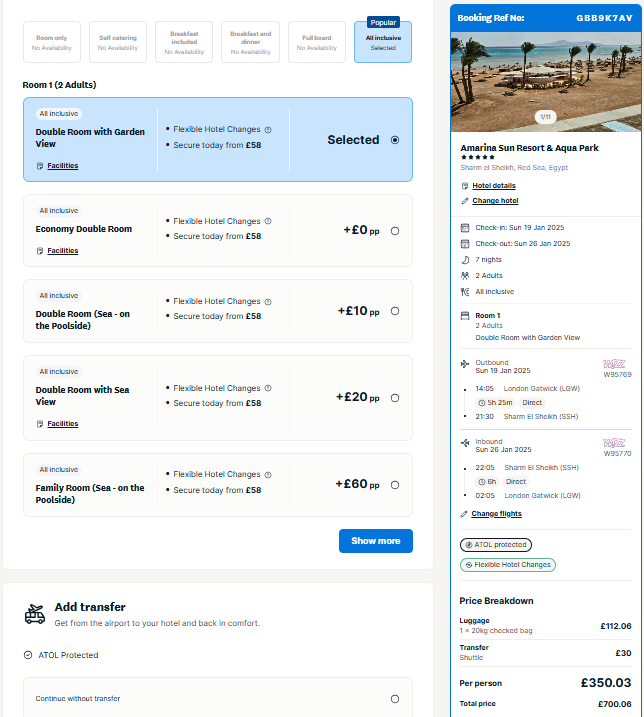Click the ATOL protected badge in the booking summary
The width and height of the screenshot is (644, 717).
[x=496, y=545]
